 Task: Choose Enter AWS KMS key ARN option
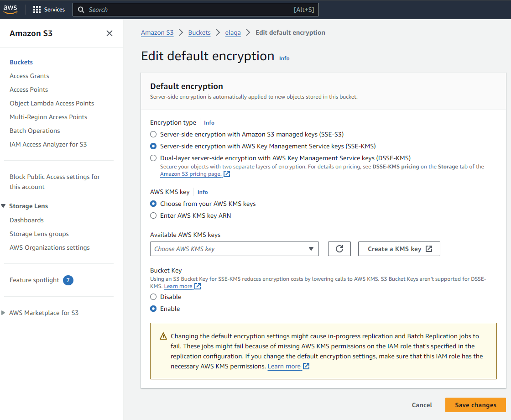[153, 215]
